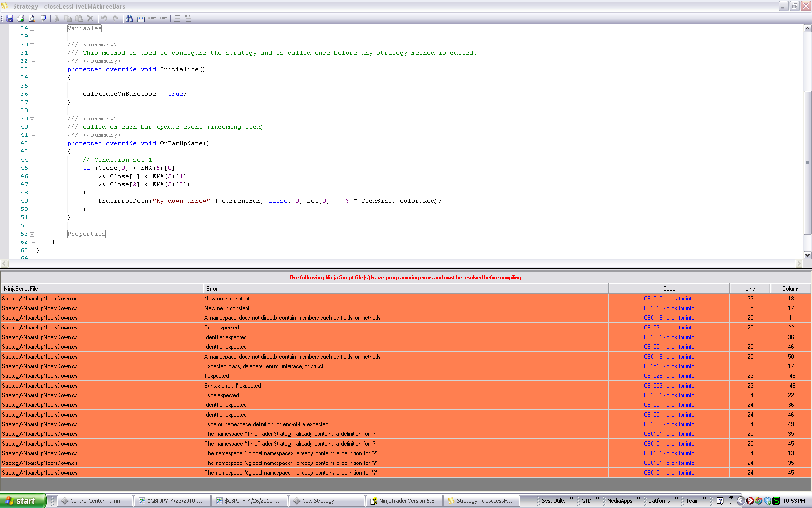Click the Print icon in toolbar
Image resolution: width=812 pixels, height=508 pixels.
coord(21,18)
